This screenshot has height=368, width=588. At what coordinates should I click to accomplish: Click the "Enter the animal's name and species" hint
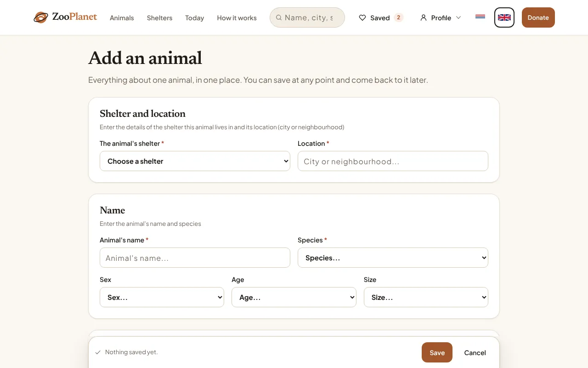[x=150, y=224]
